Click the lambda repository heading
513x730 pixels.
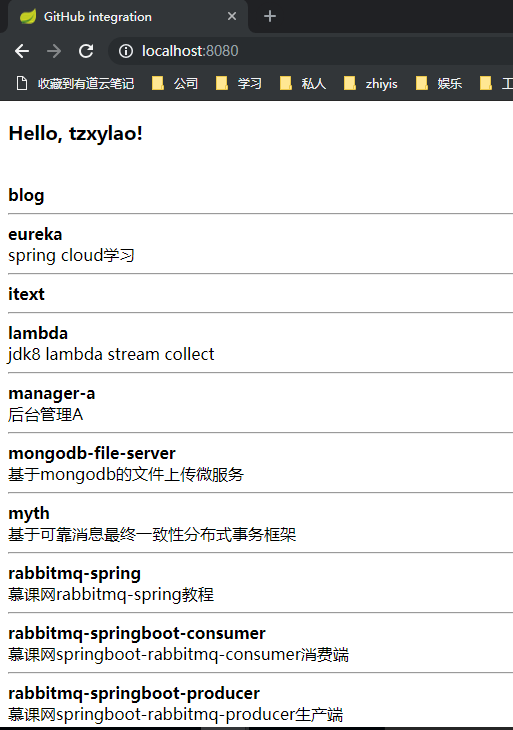pos(38,333)
